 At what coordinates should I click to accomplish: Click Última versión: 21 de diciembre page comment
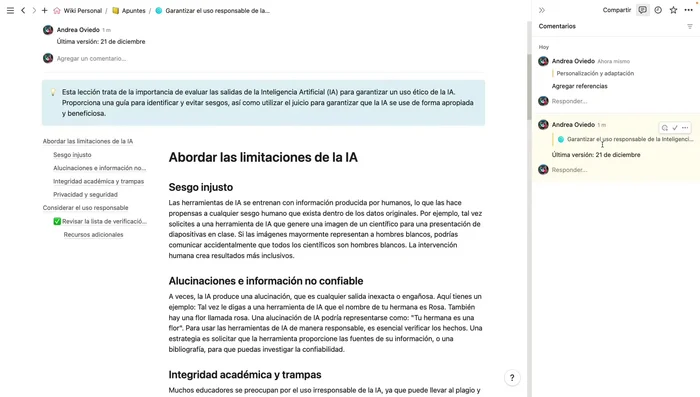[101, 42]
